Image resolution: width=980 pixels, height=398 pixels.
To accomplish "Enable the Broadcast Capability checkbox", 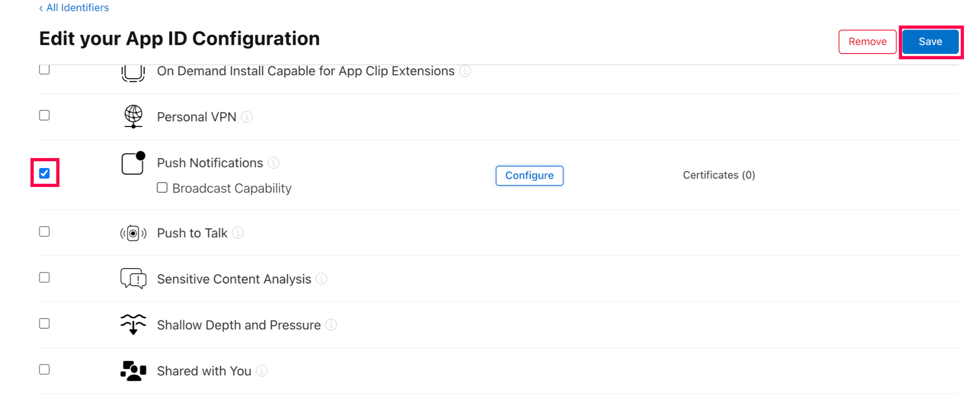I will pyautogui.click(x=162, y=187).
